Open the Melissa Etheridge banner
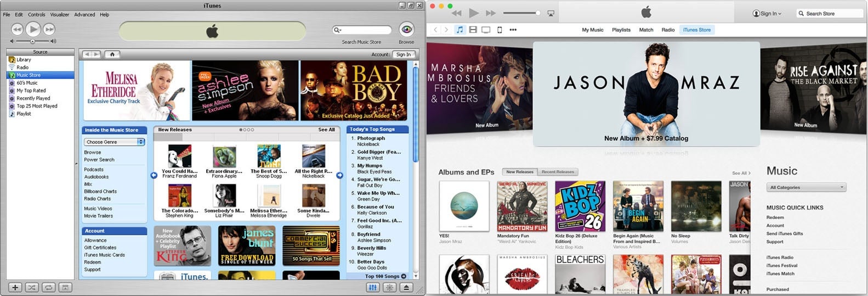868x296 pixels. pyautogui.click(x=137, y=90)
